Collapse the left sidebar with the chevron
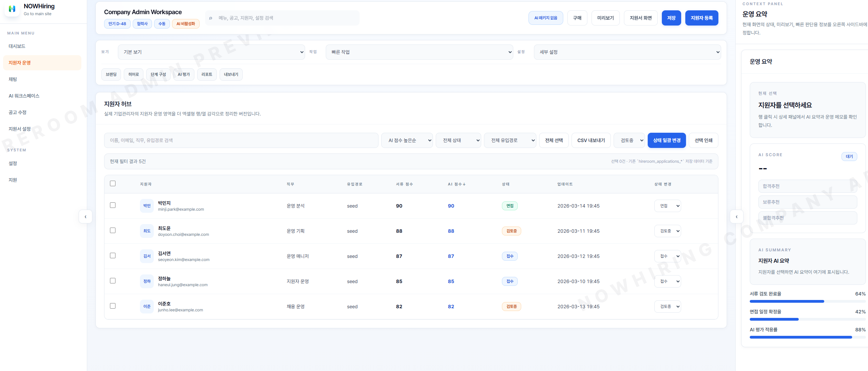Screen dimensions: 868x371 85,217
